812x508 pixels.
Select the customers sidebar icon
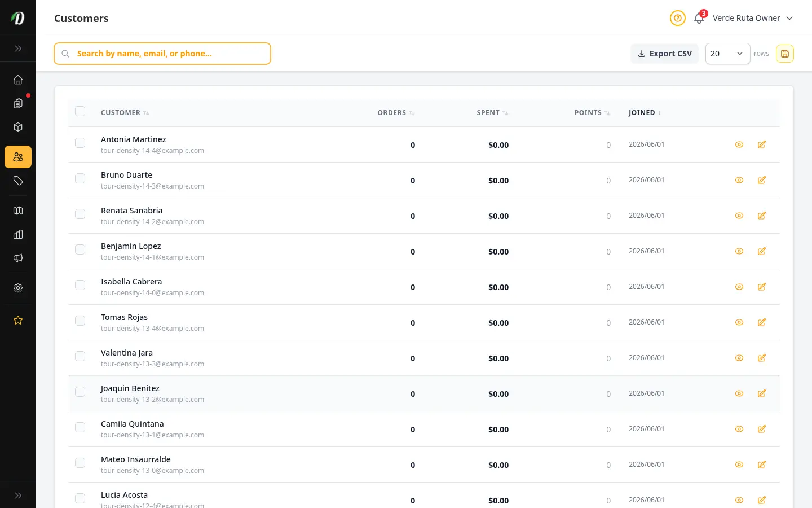tap(18, 157)
